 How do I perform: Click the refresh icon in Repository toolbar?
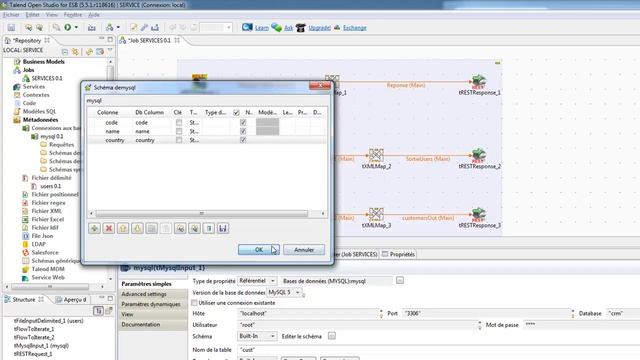click(89, 51)
